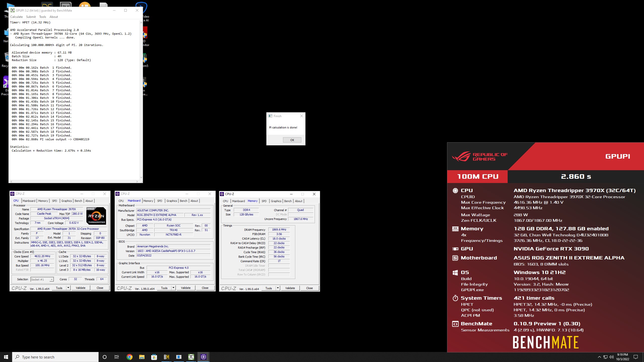Screen dimensions: 644x362
Task: Click Close button in middle CPU-Z window
Action: point(205,288)
